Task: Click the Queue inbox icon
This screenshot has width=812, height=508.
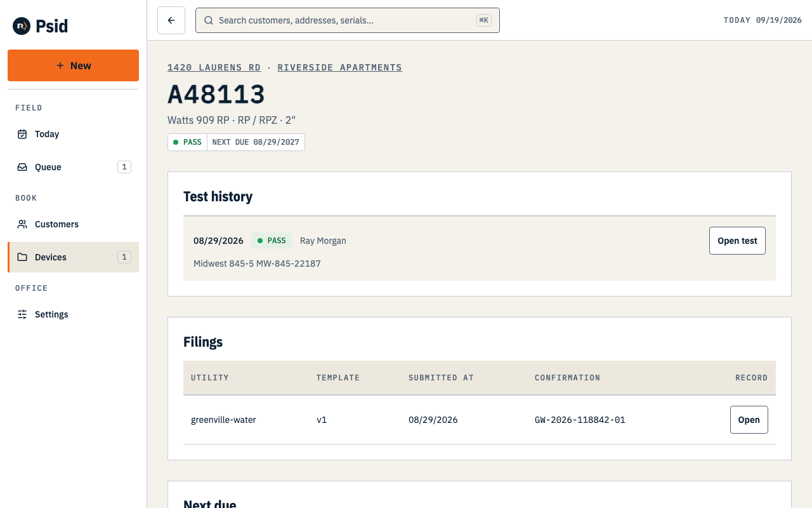Action: click(x=22, y=167)
